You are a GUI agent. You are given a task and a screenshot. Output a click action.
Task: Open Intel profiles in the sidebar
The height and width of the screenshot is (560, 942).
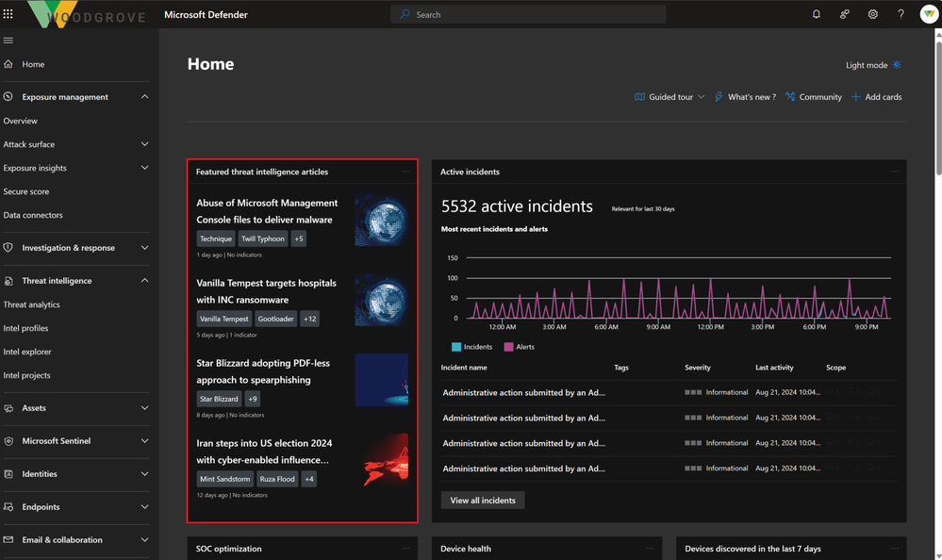[25, 327]
